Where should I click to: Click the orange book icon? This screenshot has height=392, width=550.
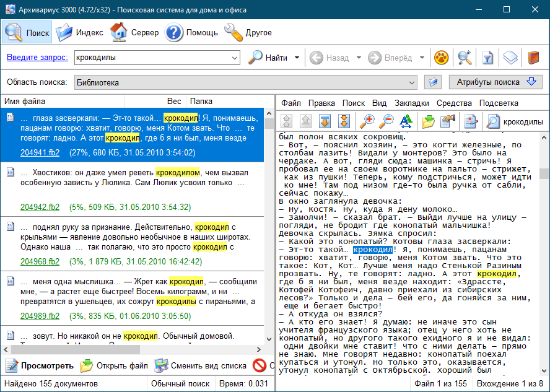point(533,58)
